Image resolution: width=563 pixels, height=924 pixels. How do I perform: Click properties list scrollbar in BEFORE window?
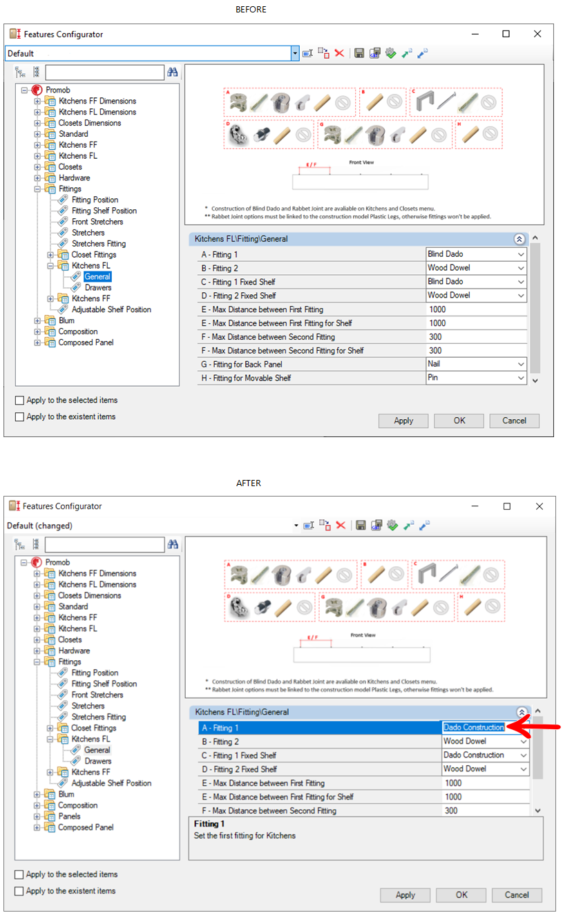pos(535,309)
